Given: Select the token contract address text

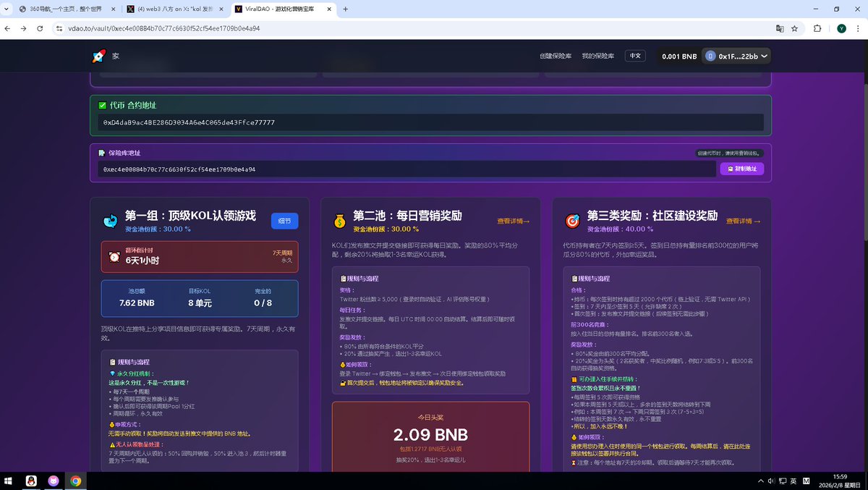Looking at the screenshot, I should click(x=189, y=122).
